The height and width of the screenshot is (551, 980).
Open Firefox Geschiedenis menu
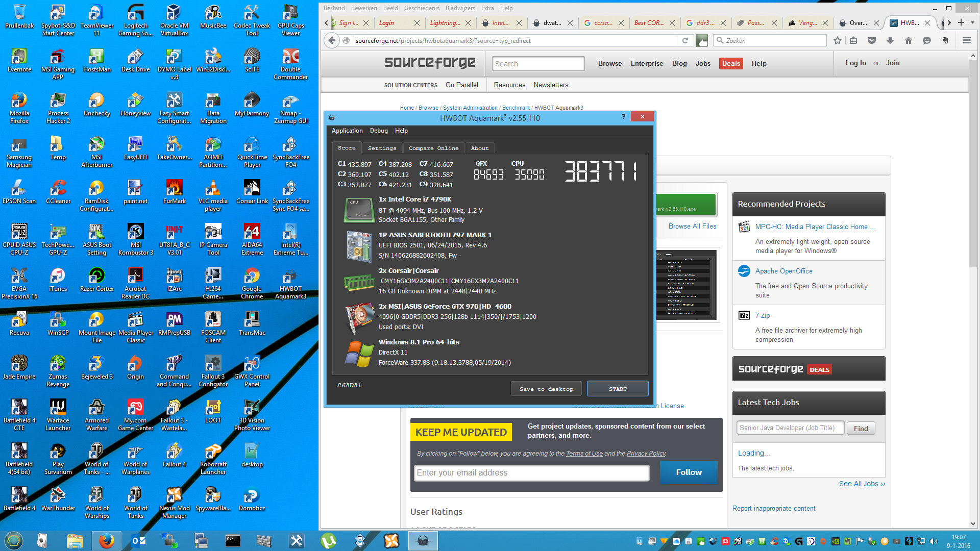(422, 8)
